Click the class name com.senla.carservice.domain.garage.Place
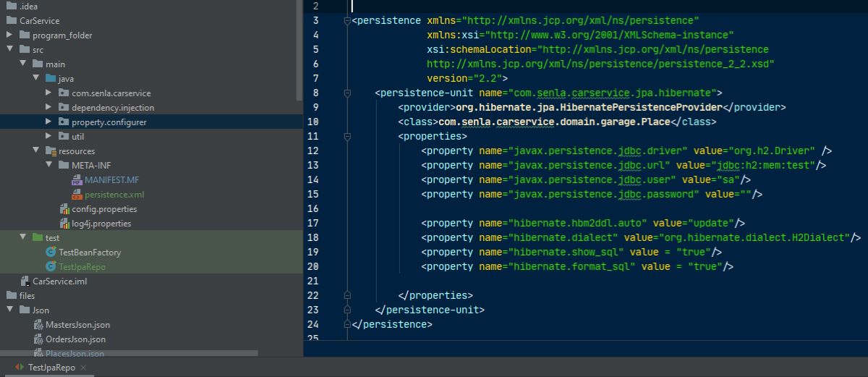The height and width of the screenshot is (377, 868). point(555,122)
